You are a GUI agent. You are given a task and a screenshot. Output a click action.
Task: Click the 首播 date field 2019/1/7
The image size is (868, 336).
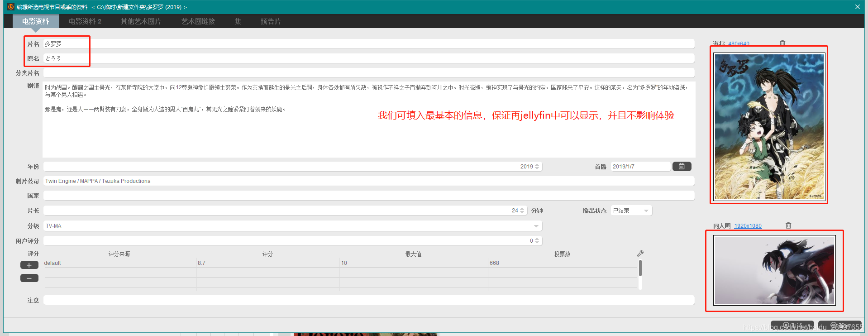(x=640, y=166)
